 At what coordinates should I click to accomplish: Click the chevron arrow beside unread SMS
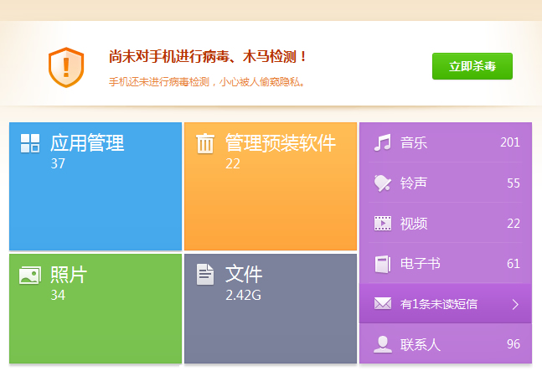pyautogui.click(x=515, y=304)
